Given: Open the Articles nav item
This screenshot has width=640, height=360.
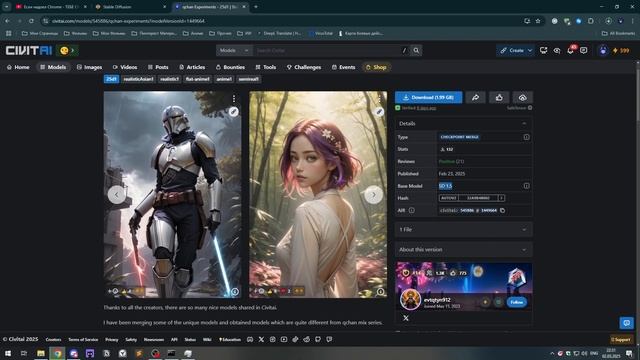Looking at the screenshot, I should [x=192, y=67].
